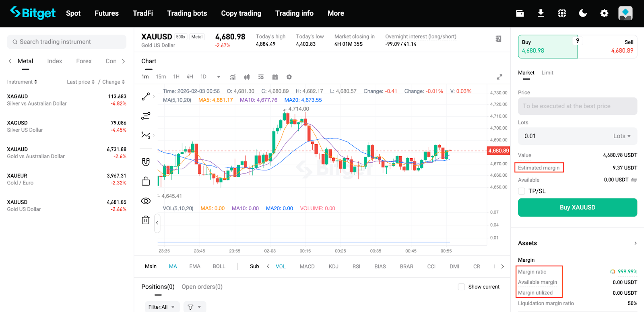Toggle the magnet snap mode
This screenshot has width=644, height=312.
click(146, 162)
